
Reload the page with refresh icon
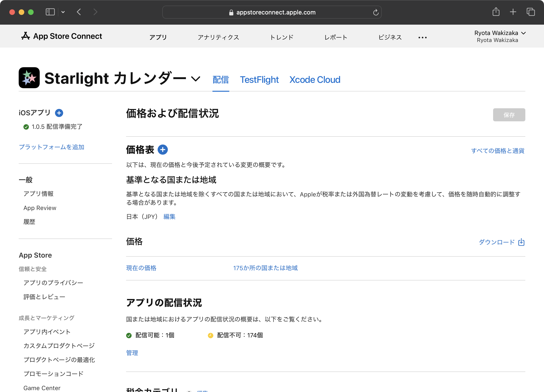click(376, 12)
